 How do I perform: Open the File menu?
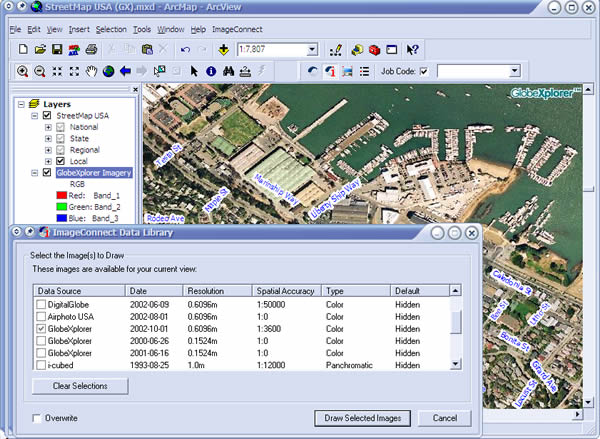[15, 29]
